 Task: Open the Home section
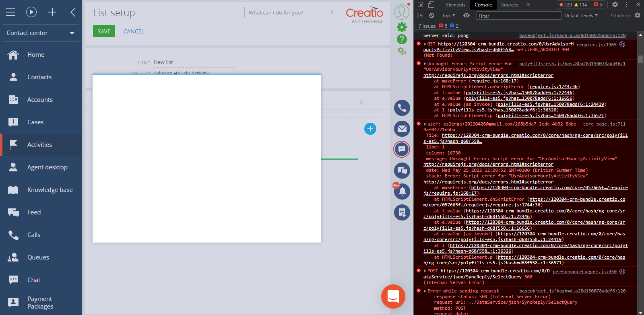click(41, 55)
